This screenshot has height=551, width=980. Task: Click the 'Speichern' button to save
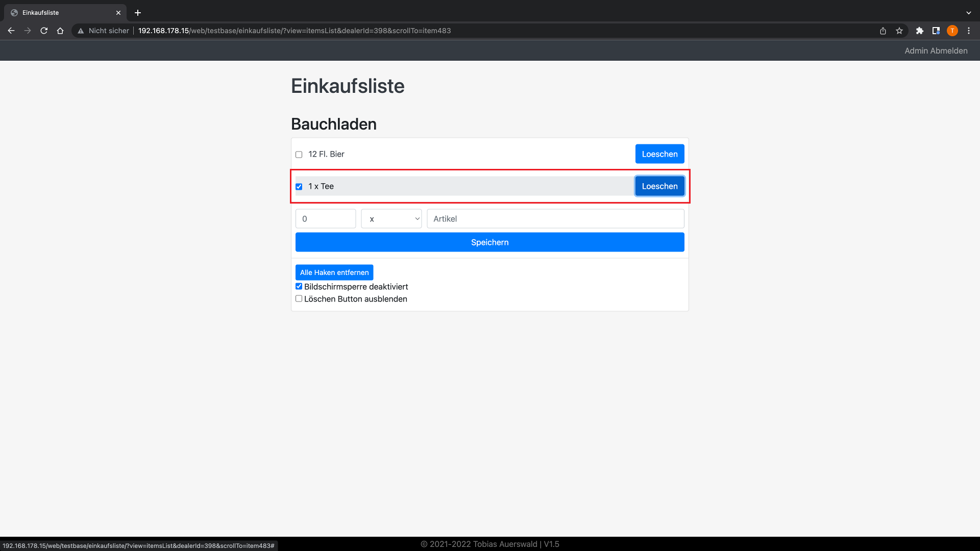489,242
